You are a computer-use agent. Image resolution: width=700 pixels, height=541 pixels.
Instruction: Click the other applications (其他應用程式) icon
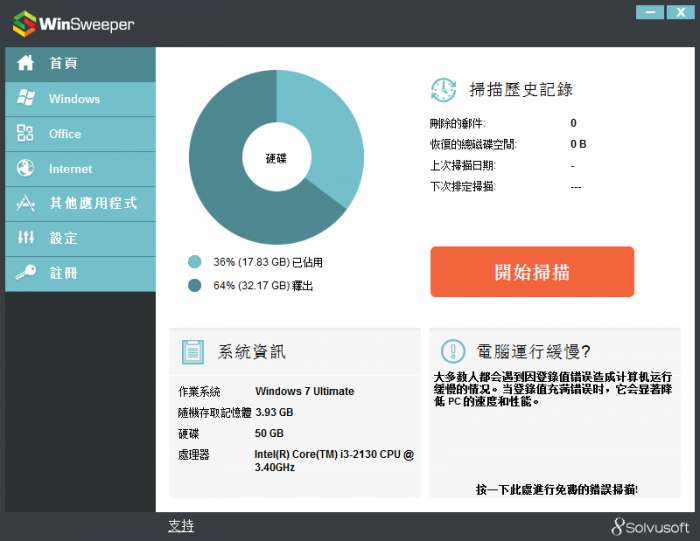pyautogui.click(x=25, y=203)
